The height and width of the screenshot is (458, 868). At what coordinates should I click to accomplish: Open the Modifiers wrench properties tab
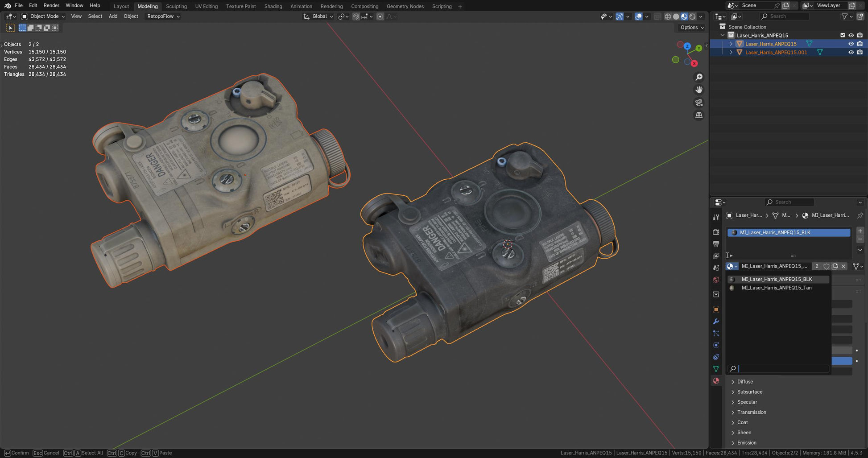click(x=716, y=322)
